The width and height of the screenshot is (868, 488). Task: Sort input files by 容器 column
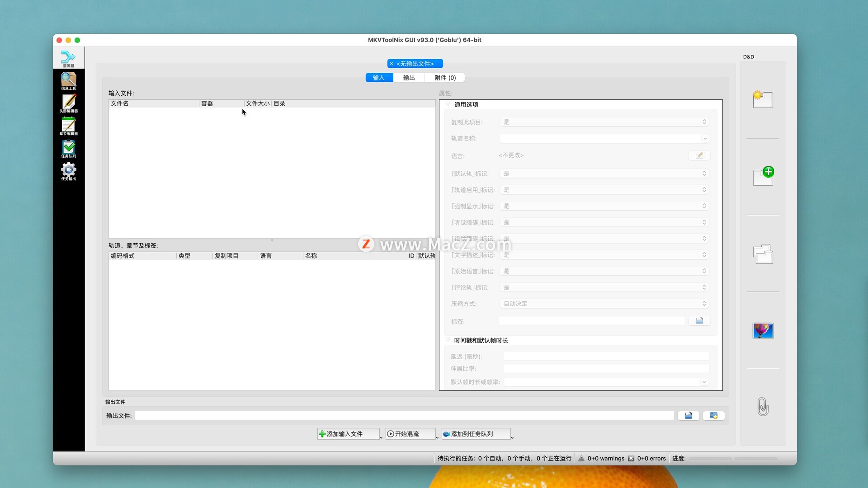(x=222, y=103)
